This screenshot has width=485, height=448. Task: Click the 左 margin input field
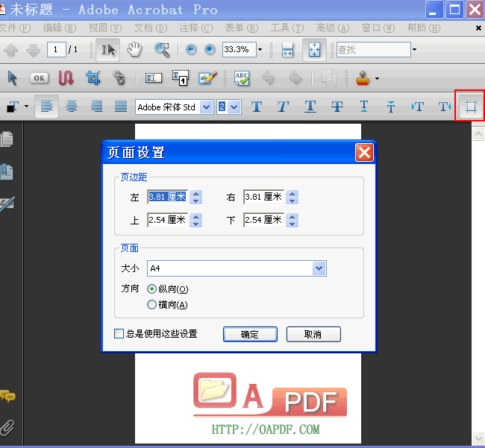167,197
